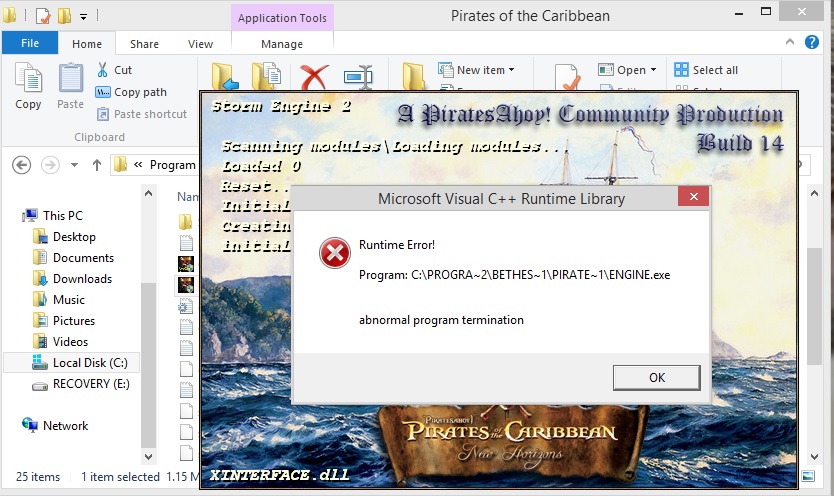
Task: Close the Visual C++ Runtime Library dialog
Action: click(x=694, y=197)
